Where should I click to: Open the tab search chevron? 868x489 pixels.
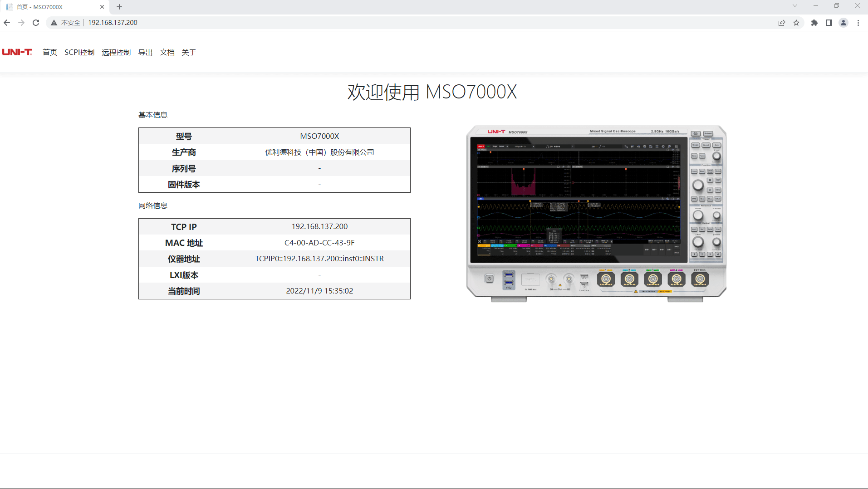[x=794, y=6]
